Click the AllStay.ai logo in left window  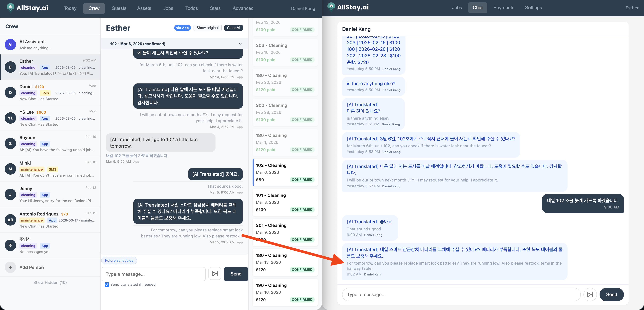[28, 8]
